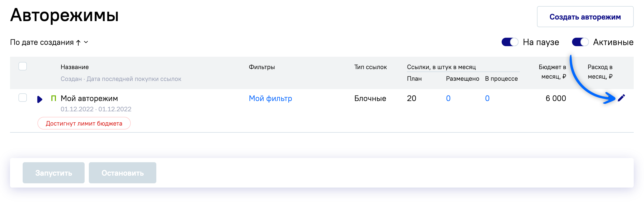Click the Создать авторежим button

585,17
